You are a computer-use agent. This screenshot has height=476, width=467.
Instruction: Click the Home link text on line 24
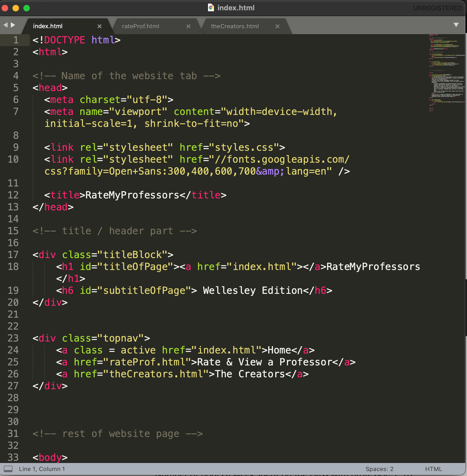click(279, 350)
